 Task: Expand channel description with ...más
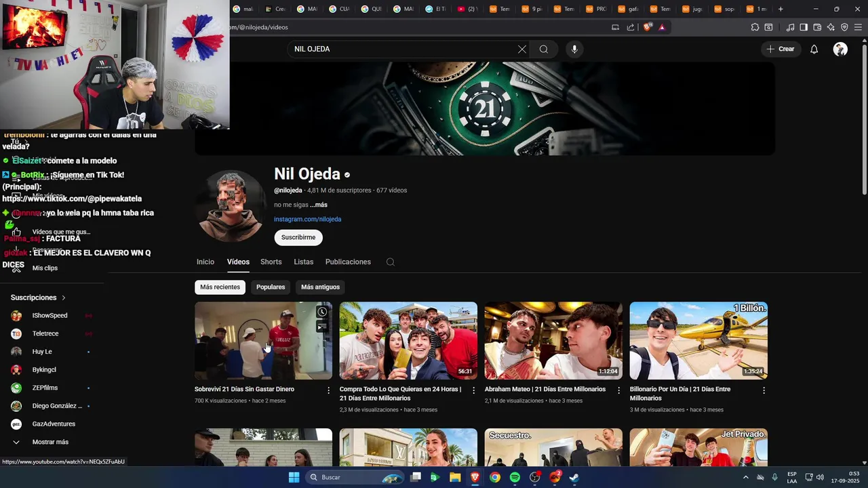pos(319,205)
